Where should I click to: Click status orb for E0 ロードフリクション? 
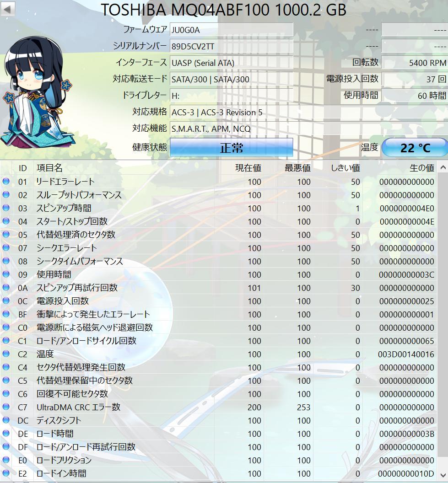6,460
